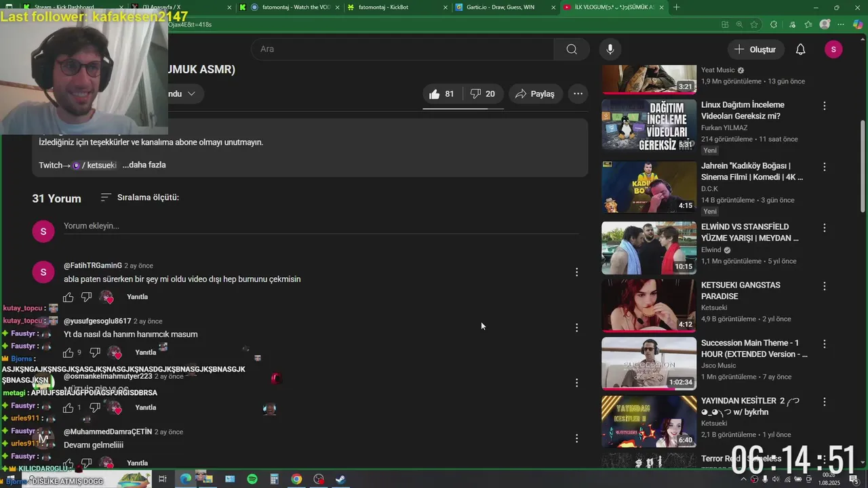Close the Gartic.io tab
Viewport: 868px width, 488px height.
(x=553, y=7)
